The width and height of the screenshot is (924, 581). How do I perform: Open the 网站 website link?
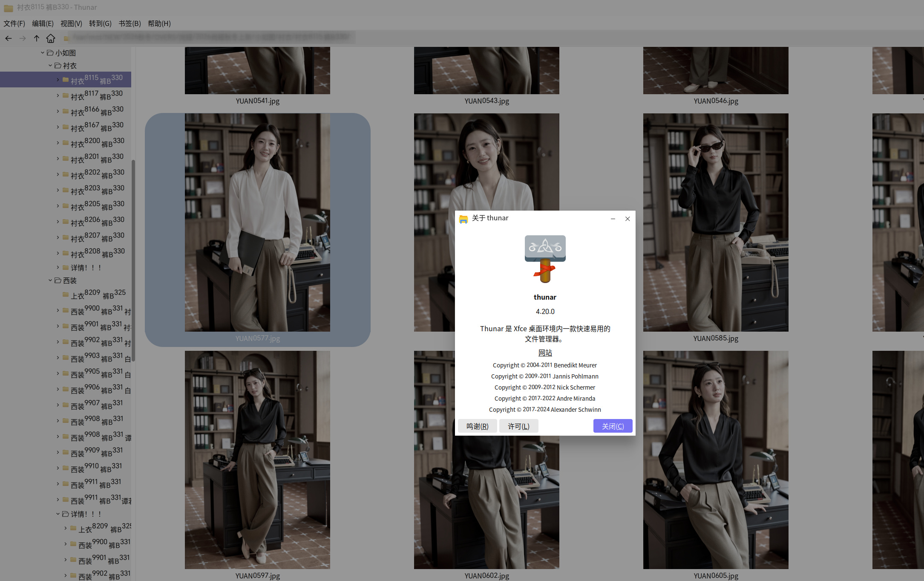545,353
